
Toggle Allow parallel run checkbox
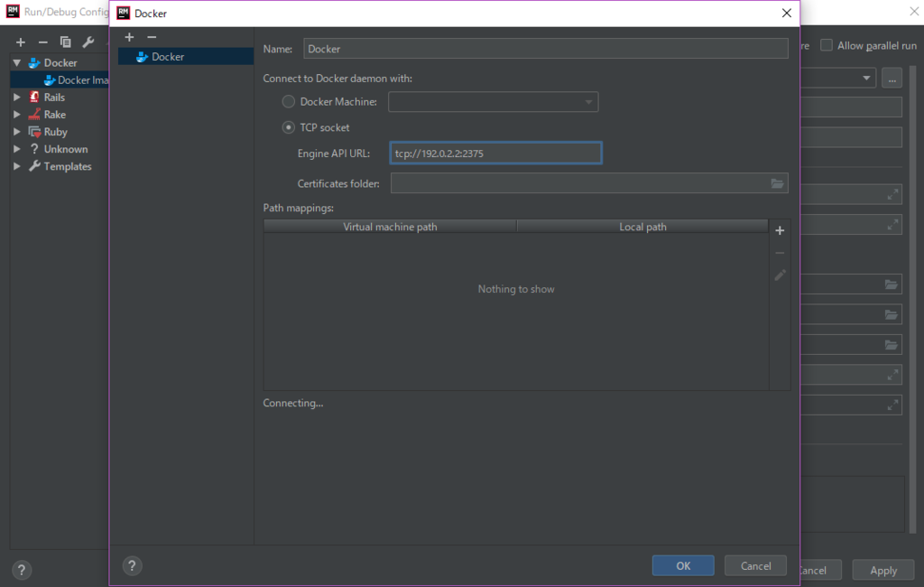click(x=827, y=45)
